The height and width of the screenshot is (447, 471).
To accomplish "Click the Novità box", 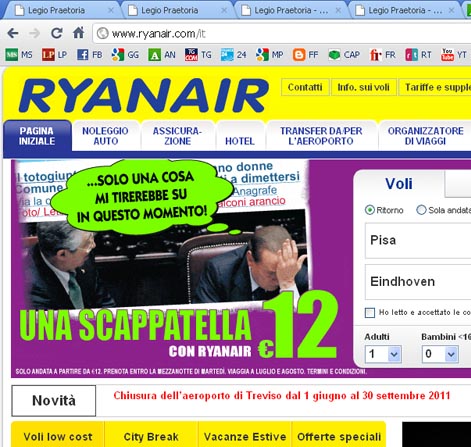I will click(x=54, y=401).
